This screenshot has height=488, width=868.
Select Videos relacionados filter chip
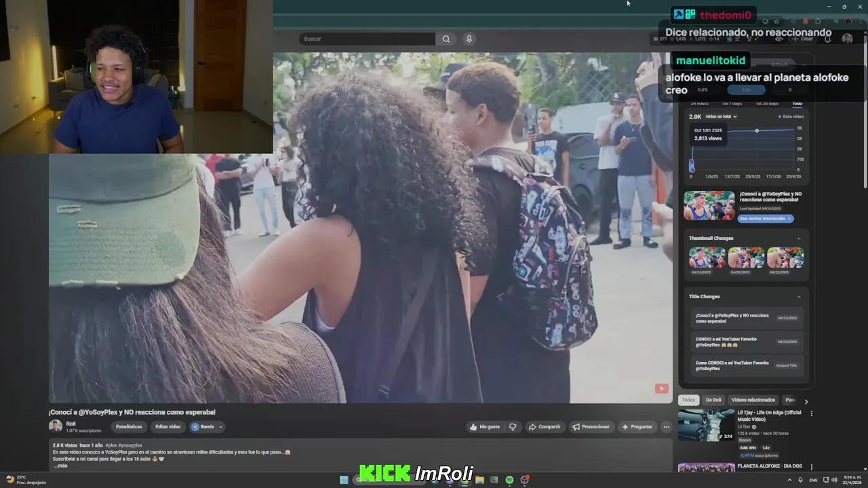click(x=753, y=401)
